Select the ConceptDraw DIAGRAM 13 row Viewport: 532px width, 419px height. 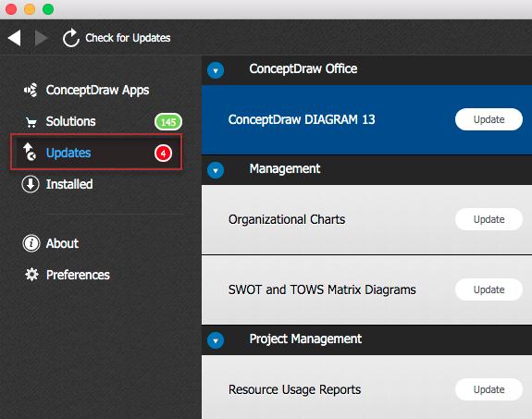tap(366, 119)
